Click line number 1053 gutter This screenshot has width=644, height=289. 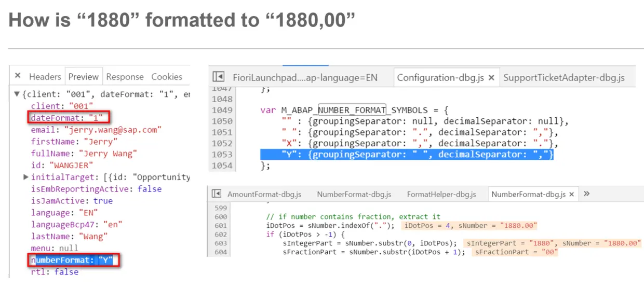click(x=222, y=155)
